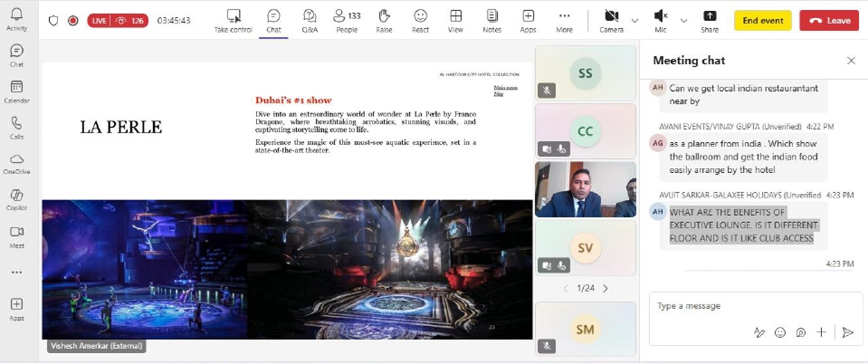
Task: Click the shared LA PERLE slide
Action: click(287, 201)
